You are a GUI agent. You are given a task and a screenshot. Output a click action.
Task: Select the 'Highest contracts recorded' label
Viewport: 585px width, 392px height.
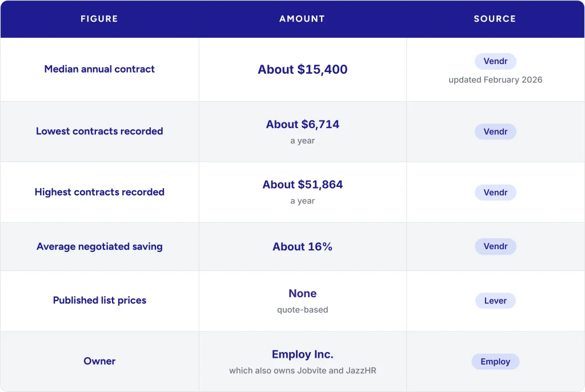point(99,192)
